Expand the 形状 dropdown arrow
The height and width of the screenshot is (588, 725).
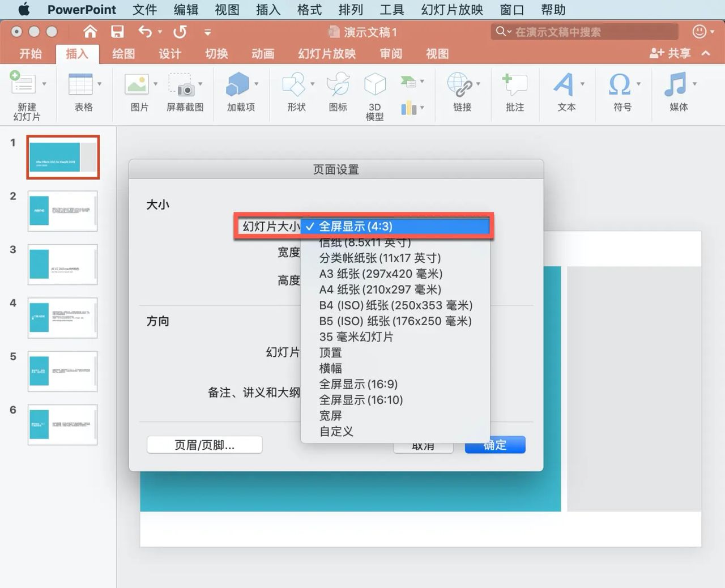(313, 84)
